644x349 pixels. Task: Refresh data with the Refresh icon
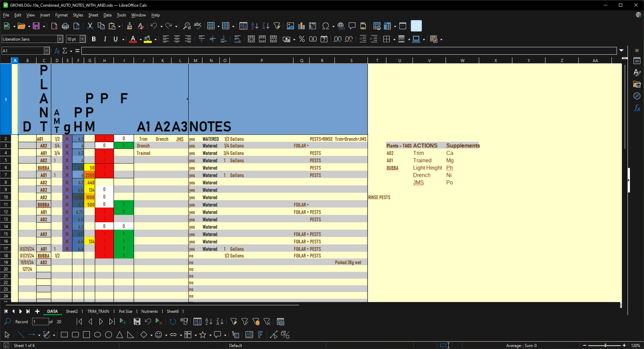coord(173,322)
